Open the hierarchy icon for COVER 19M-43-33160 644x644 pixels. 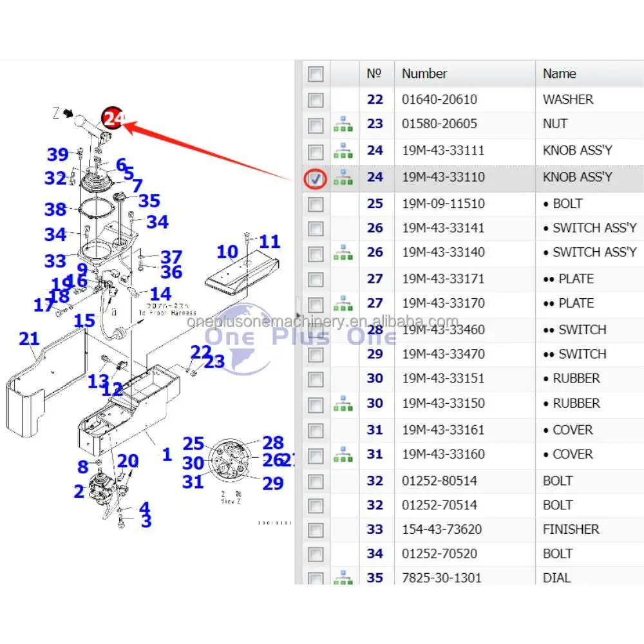point(343,455)
